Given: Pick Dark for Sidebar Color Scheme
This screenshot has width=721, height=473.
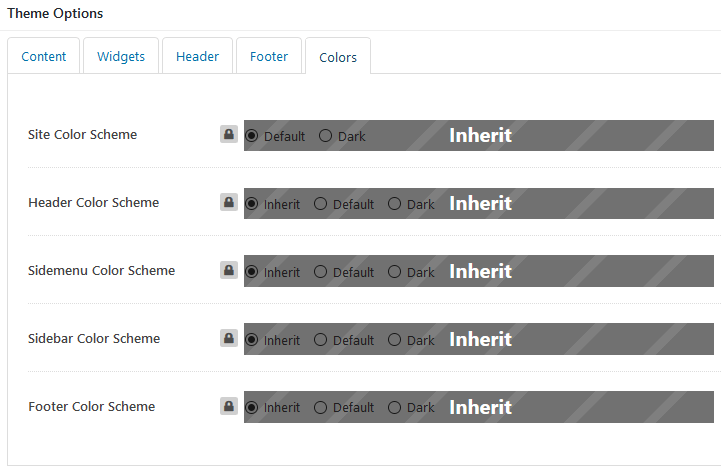Looking at the screenshot, I should [x=394, y=340].
